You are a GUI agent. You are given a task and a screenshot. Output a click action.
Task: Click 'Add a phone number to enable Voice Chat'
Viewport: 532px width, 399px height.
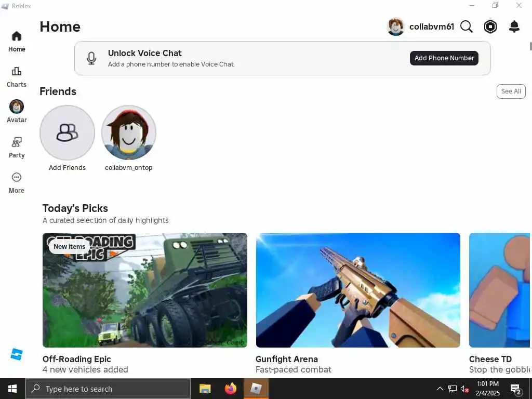tap(171, 64)
